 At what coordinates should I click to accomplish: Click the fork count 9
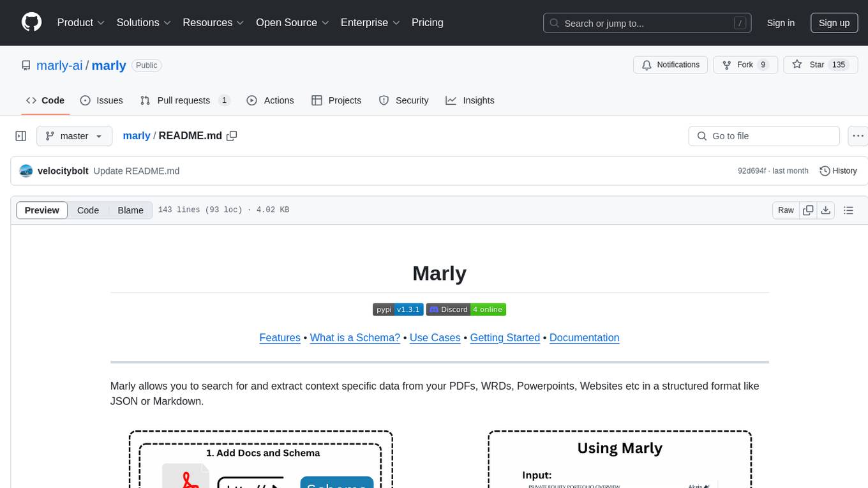point(763,65)
